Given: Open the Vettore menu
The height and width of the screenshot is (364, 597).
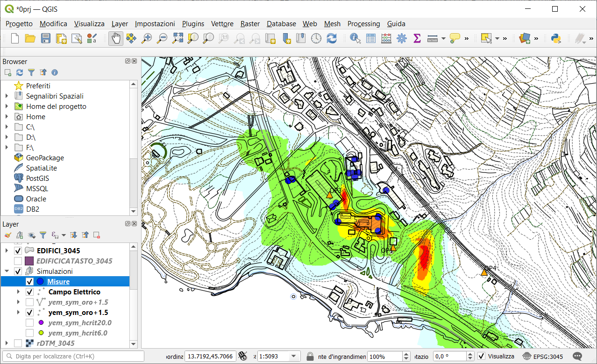Looking at the screenshot, I should 222,24.
